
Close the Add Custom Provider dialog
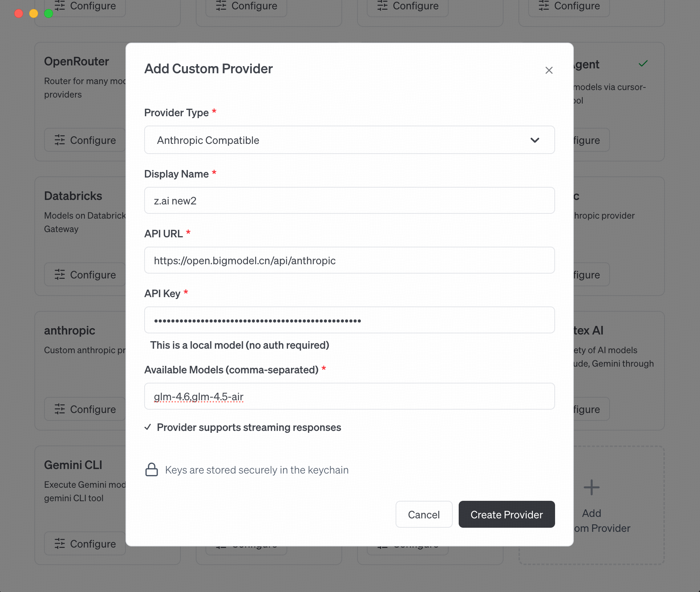549,70
